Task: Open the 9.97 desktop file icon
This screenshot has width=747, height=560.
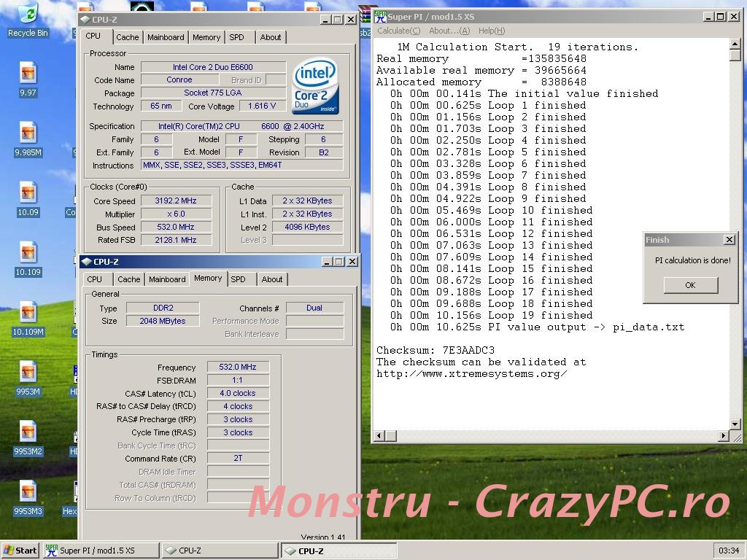Action: coord(28,79)
